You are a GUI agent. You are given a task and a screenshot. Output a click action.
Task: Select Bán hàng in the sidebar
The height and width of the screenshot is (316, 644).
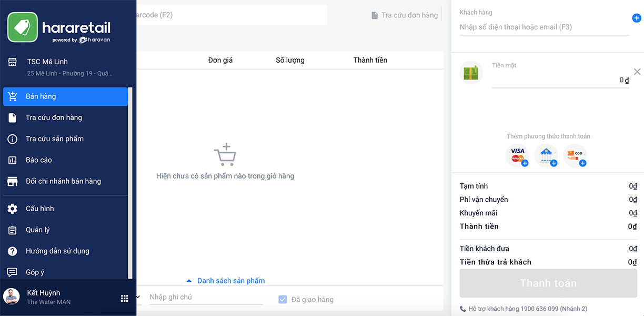pos(65,96)
